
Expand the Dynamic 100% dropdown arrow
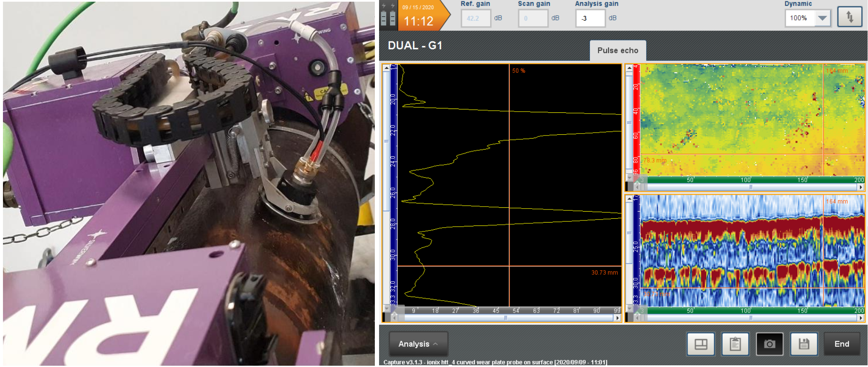[x=822, y=18]
